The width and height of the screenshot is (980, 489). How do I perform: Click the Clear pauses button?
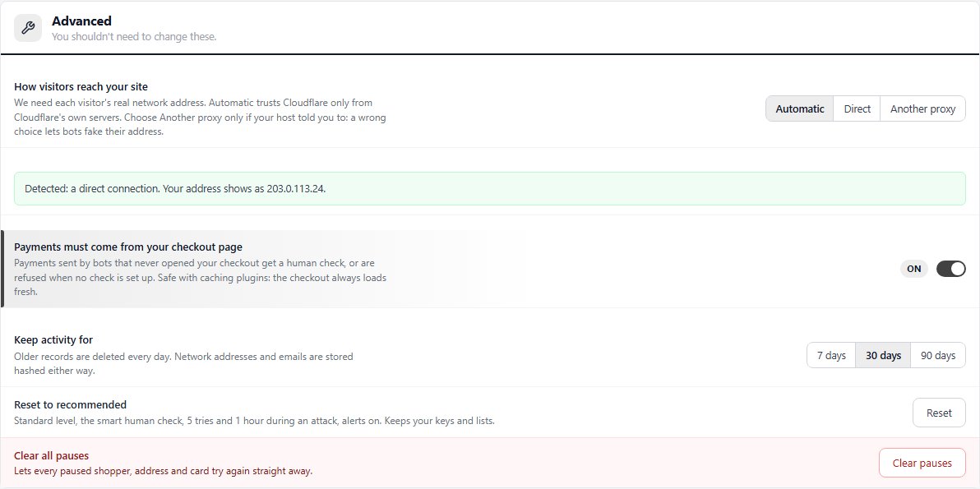[x=922, y=463]
